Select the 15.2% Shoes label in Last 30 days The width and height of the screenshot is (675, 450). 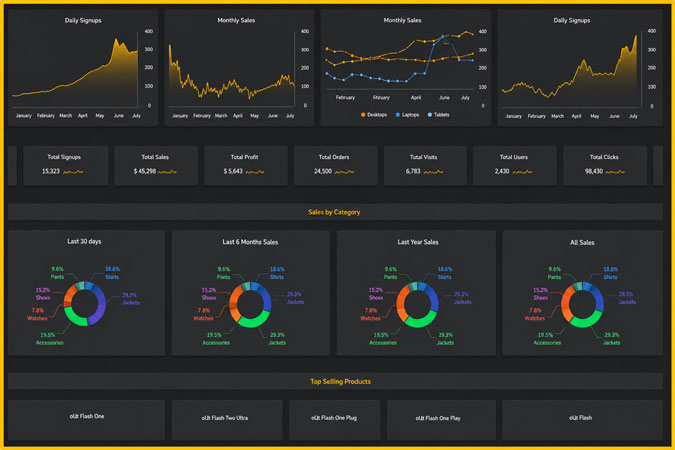[43, 294]
